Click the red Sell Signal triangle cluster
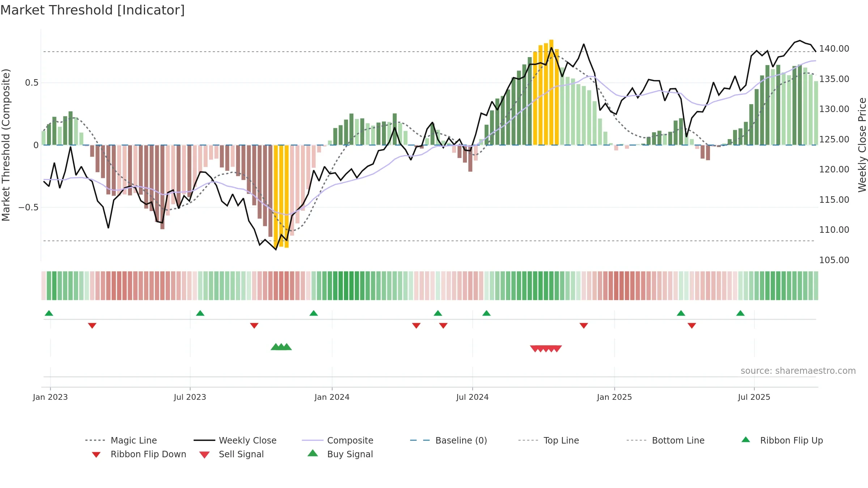Viewport: 868px width, 488px height. tap(546, 348)
